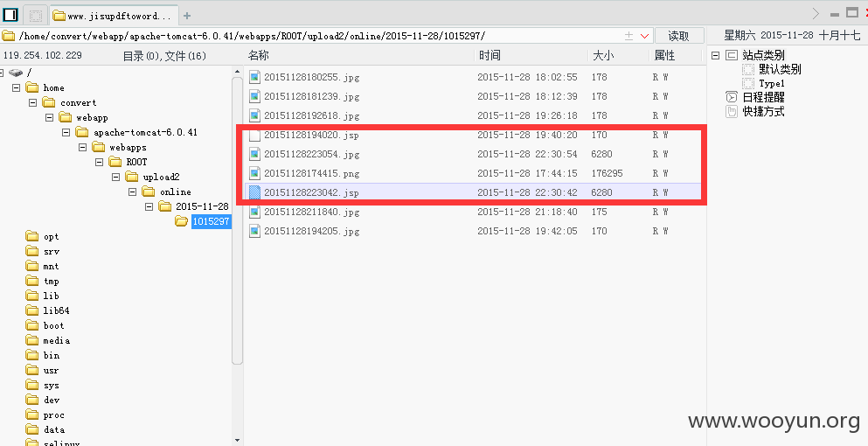
Task: Click the path address input field
Action: click(x=327, y=36)
